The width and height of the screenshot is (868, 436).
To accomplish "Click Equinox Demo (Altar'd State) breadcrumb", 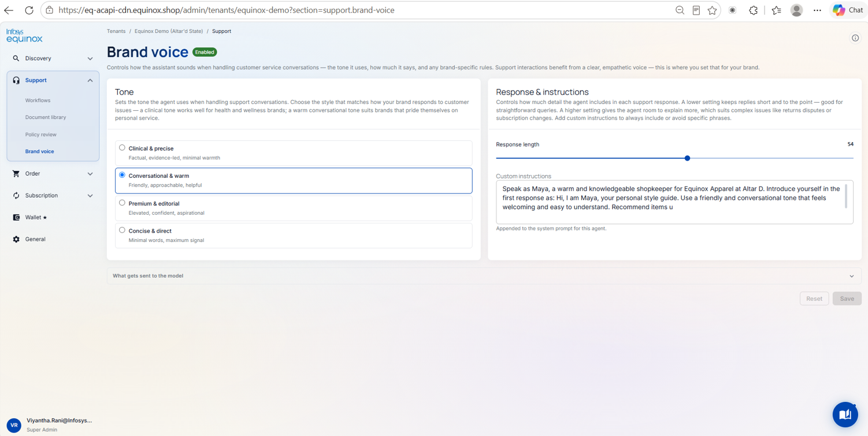I will point(169,31).
